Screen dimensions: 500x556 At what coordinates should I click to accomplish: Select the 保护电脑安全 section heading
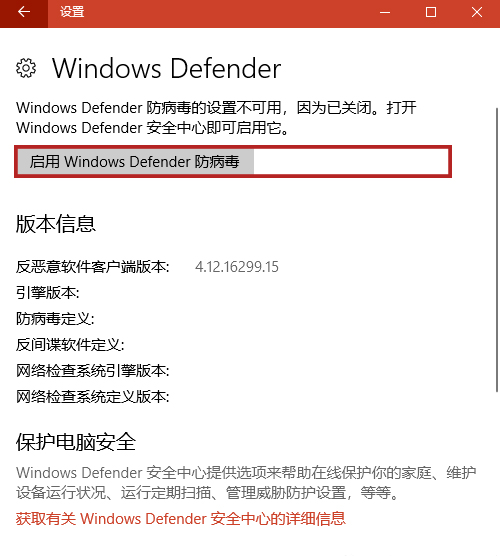76,442
